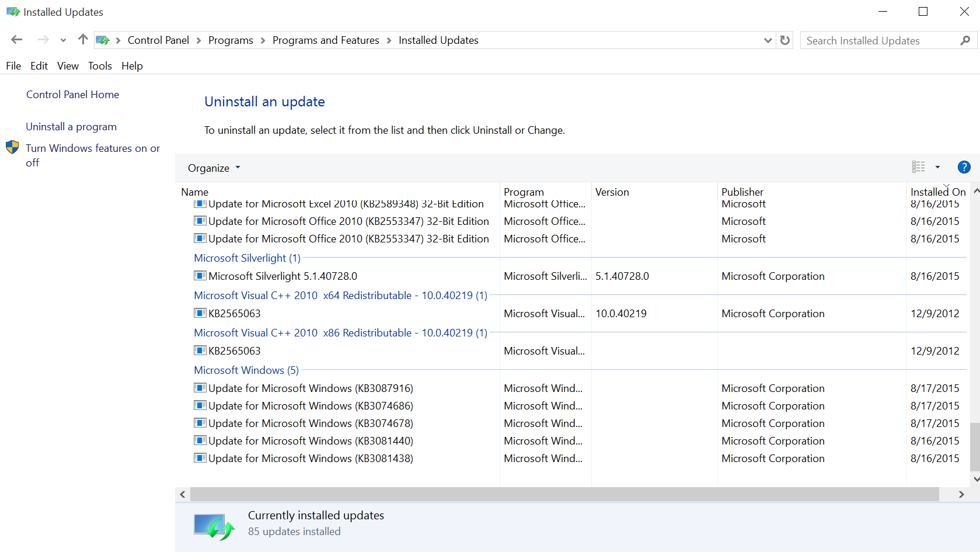The width and height of the screenshot is (980, 552).
Task: Click Breadcrumb Programs and Features
Action: pyautogui.click(x=326, y=40)
